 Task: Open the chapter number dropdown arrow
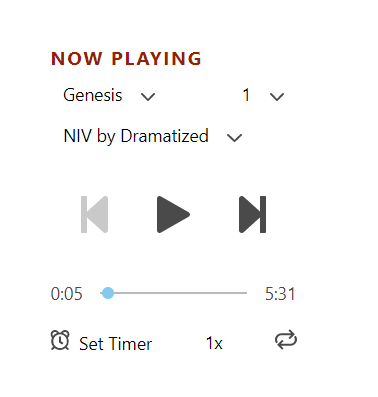click(277, 97)
